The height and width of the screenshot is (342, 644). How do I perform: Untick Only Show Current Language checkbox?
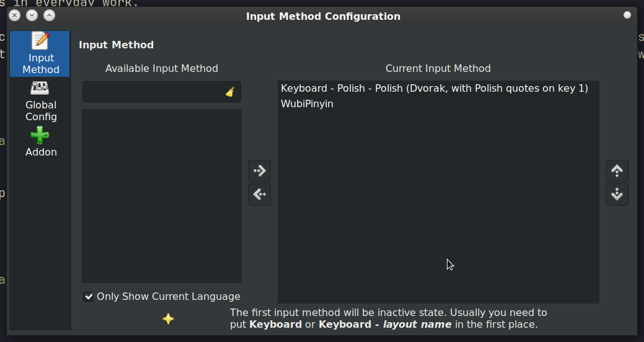(x=89, y=297)
